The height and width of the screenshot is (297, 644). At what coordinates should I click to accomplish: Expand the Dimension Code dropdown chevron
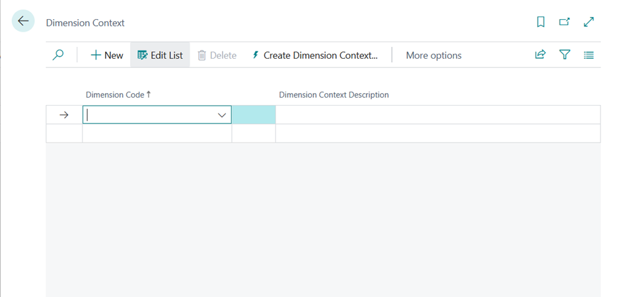222,115
